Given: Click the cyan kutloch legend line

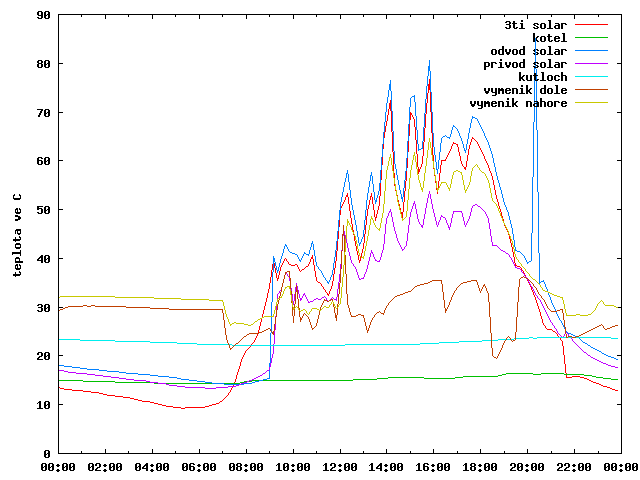Looking at the screenshot, I should [x=591, y=77].
